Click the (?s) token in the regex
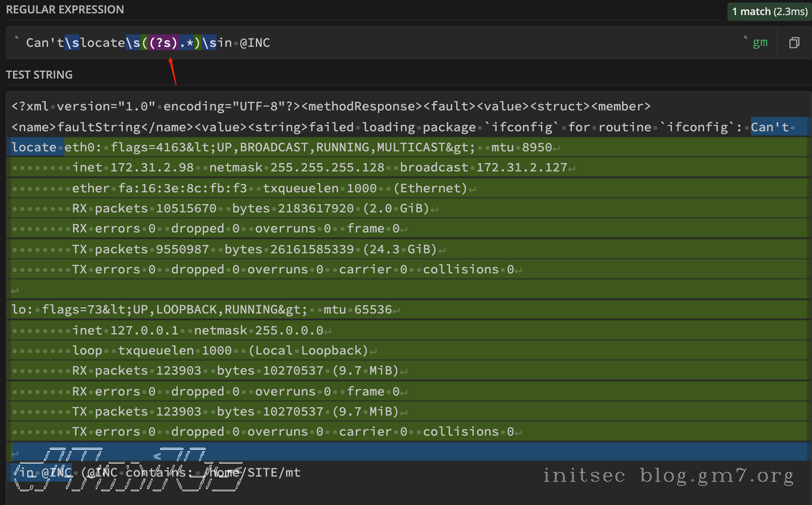This screenshot has width=812, height=505. 163,43
